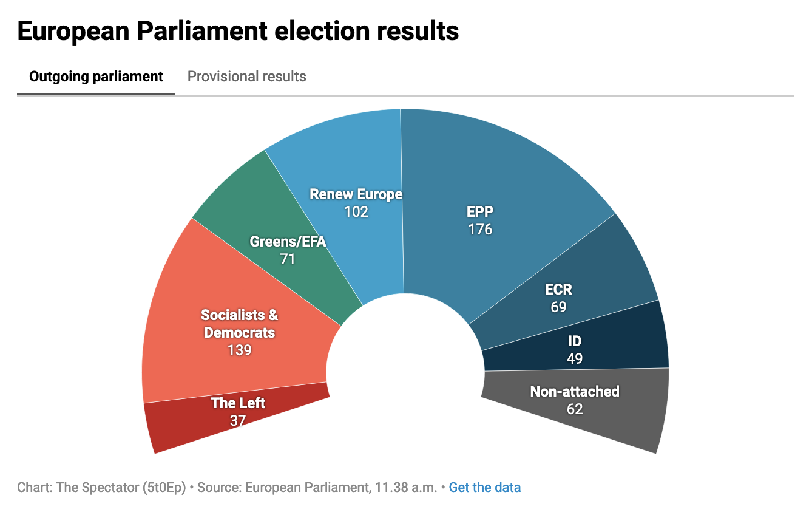
Task: Click the Chart: The Spectator credit text
Action: 101,487
